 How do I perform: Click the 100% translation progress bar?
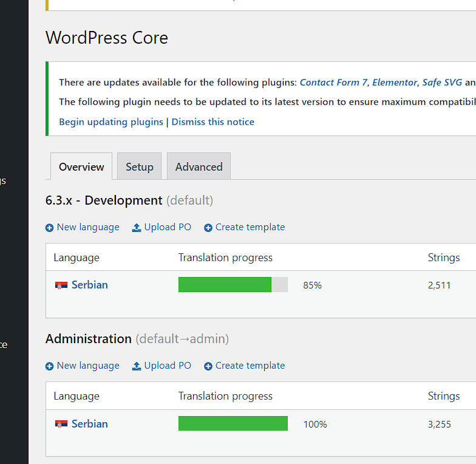click(233, 423)
